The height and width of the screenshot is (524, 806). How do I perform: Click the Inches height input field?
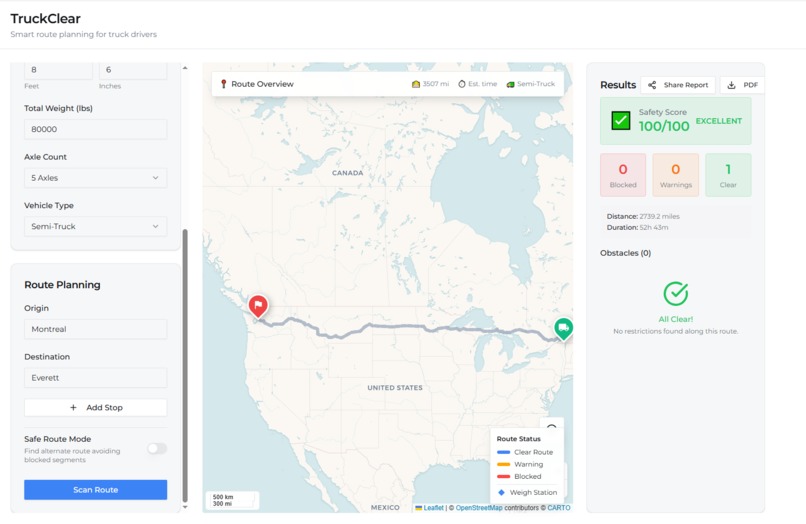tap(133, 70)
